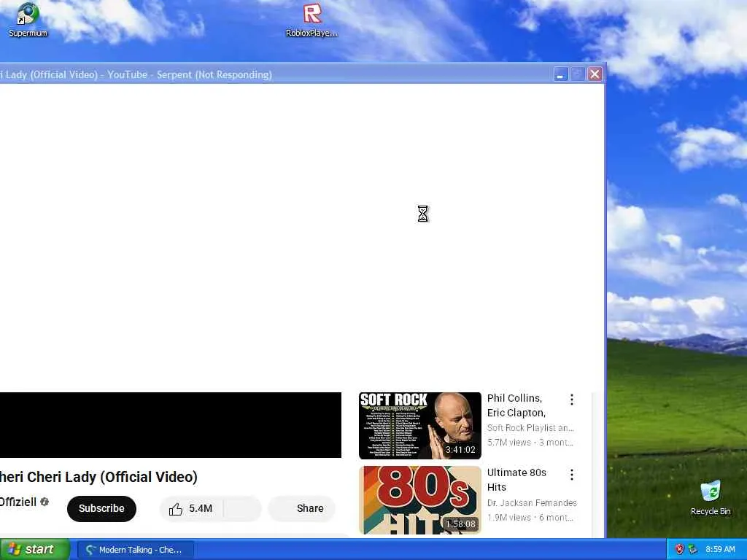This screenshot has height=560, width=747.
Task: Select the Modern Talking taskbar window button
Action: pyautogui.click(x=135, y=550)
